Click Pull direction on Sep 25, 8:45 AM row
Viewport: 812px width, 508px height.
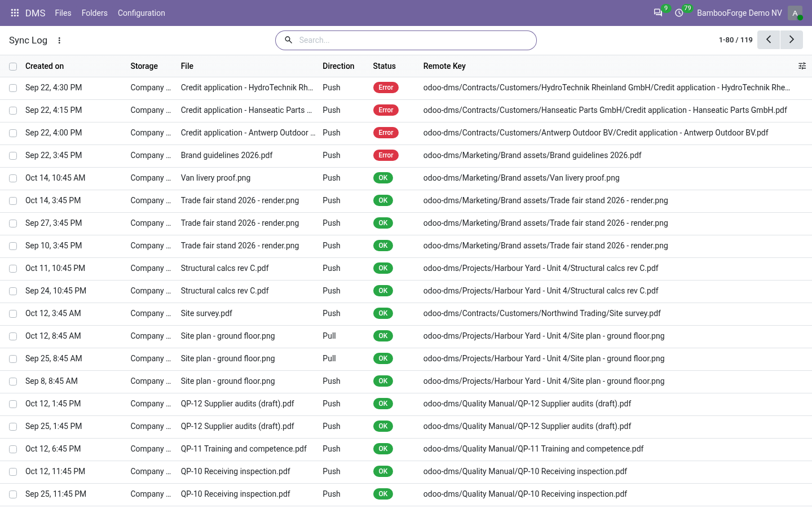click(329, 358)
